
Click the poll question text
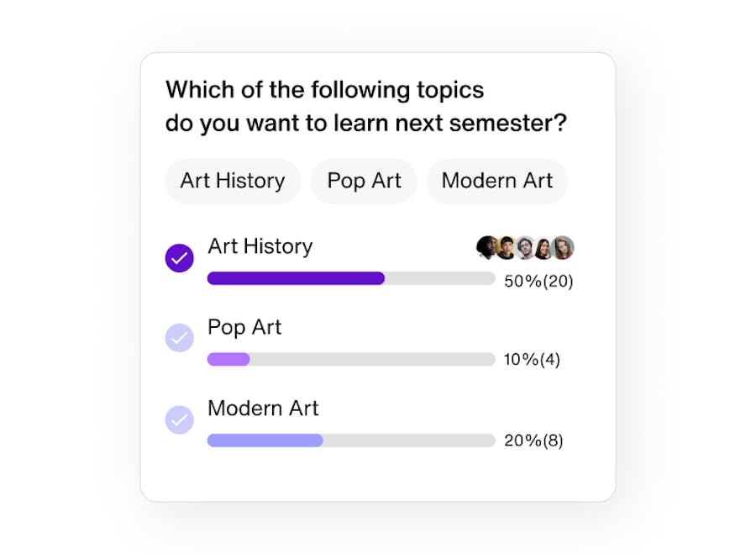tap(366, 106)
